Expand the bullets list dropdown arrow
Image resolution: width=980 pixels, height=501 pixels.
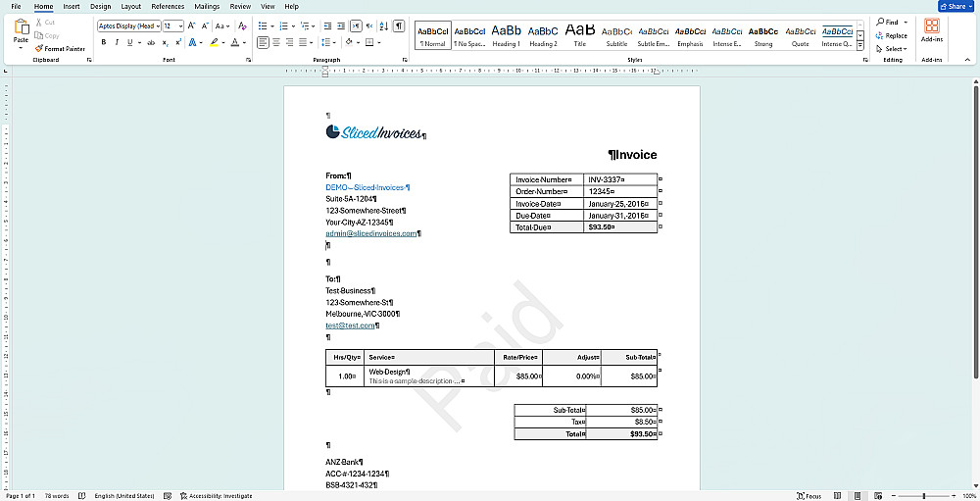271,25
